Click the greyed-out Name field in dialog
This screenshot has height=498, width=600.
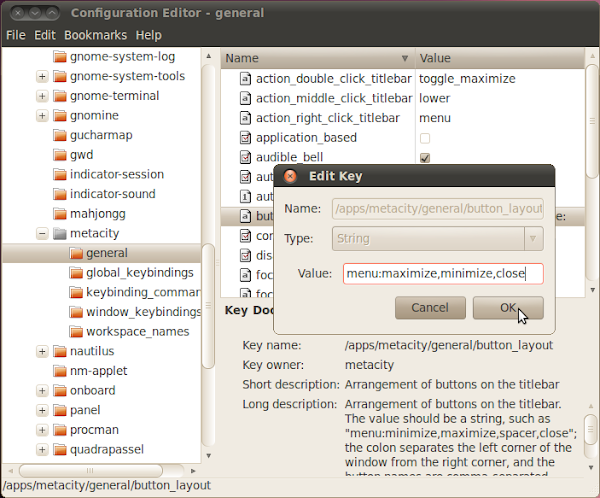438,209
